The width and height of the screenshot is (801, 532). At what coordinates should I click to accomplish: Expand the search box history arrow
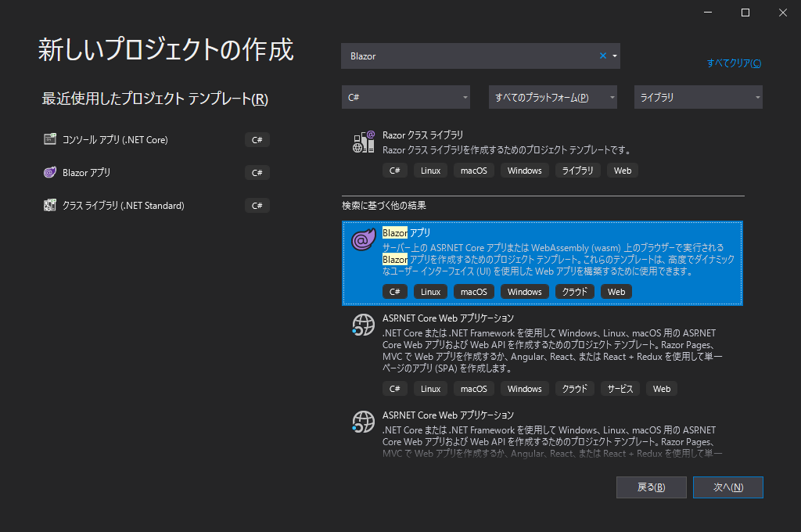click(615, 56)
